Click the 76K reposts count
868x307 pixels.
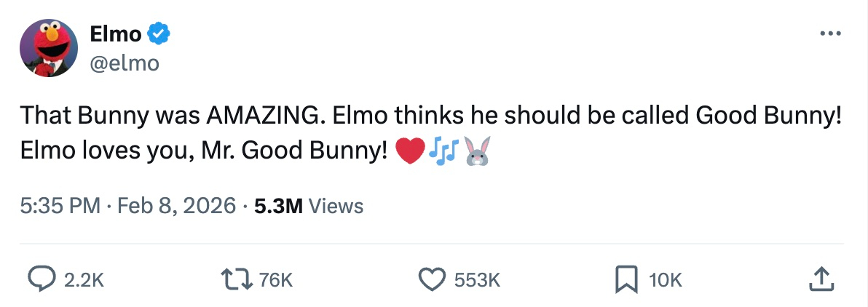click(x=276, y=280)
